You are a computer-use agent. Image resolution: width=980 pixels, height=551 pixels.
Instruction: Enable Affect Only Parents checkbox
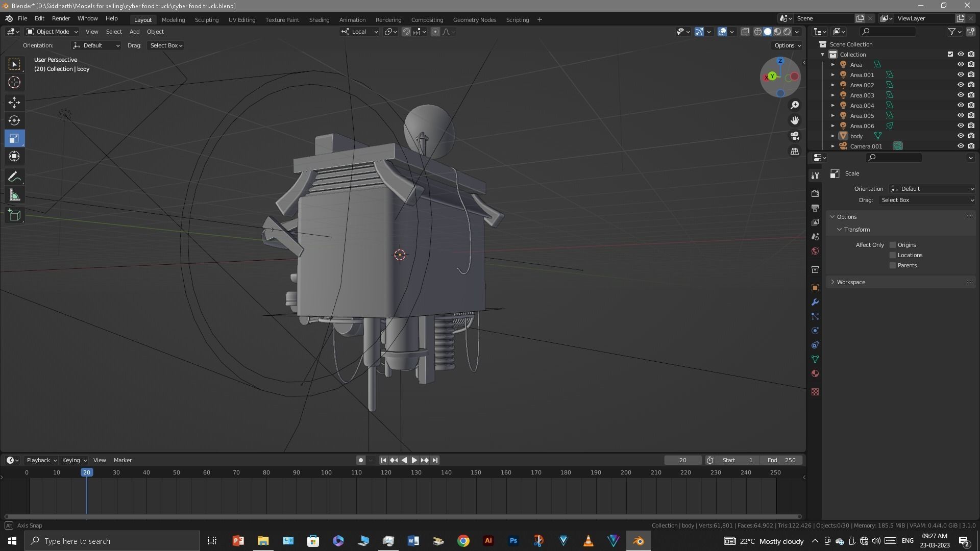click(893, 265)
